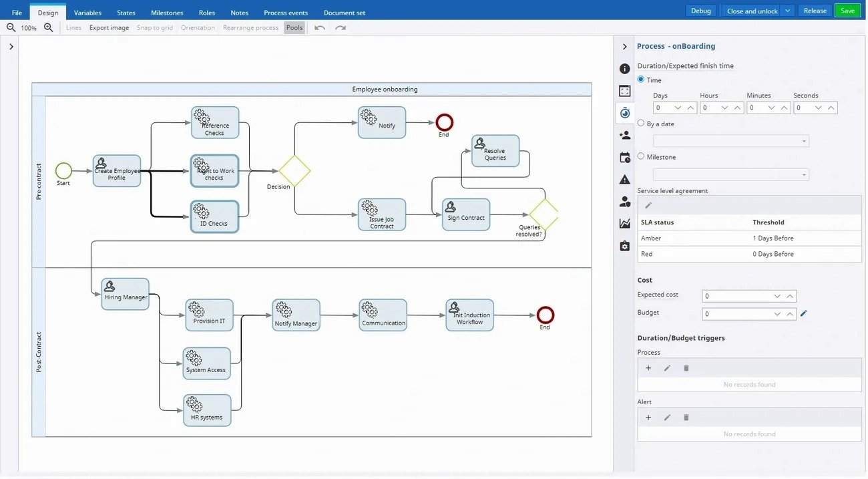Click the undo arrow in toolbar
This screenshot has height=479, width=868.
click(x=320, y=28)
